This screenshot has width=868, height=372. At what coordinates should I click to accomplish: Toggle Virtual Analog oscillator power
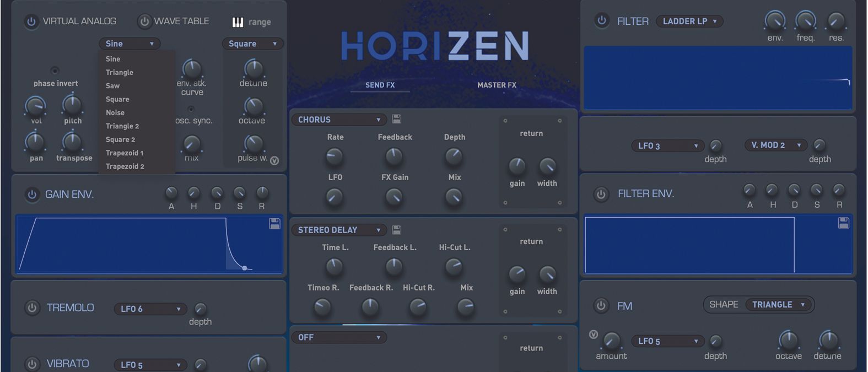[x=31, y=21]
